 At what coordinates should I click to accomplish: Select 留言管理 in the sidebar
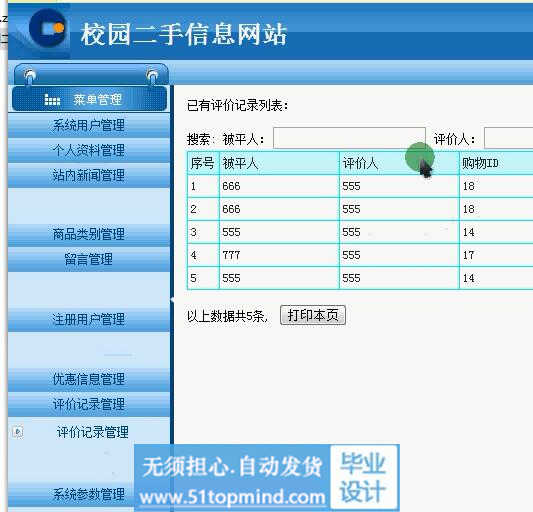pyautogui.click(x=89, y=259)
